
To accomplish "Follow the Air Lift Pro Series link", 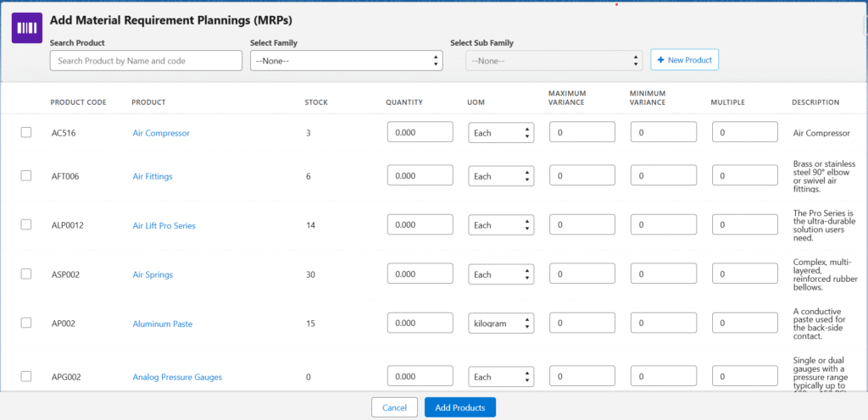I will tap(170, 225).
